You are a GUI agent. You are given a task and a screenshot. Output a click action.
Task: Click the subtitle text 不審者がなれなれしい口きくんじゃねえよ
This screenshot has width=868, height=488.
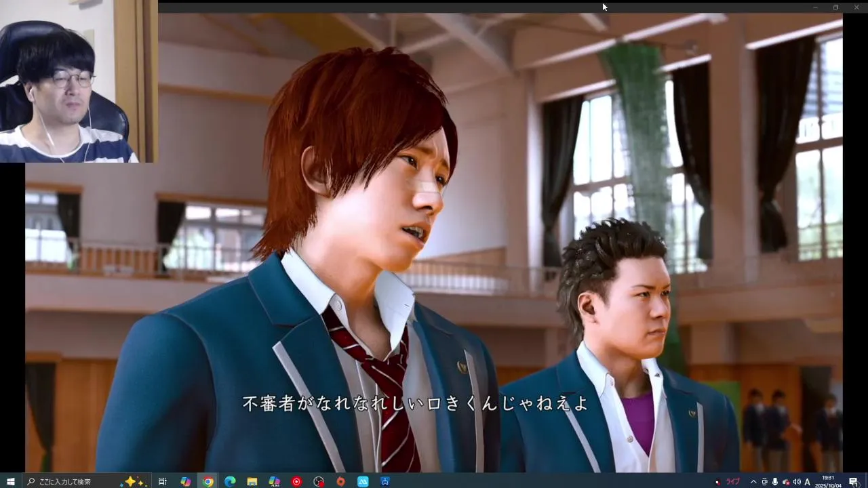point(416,404)
